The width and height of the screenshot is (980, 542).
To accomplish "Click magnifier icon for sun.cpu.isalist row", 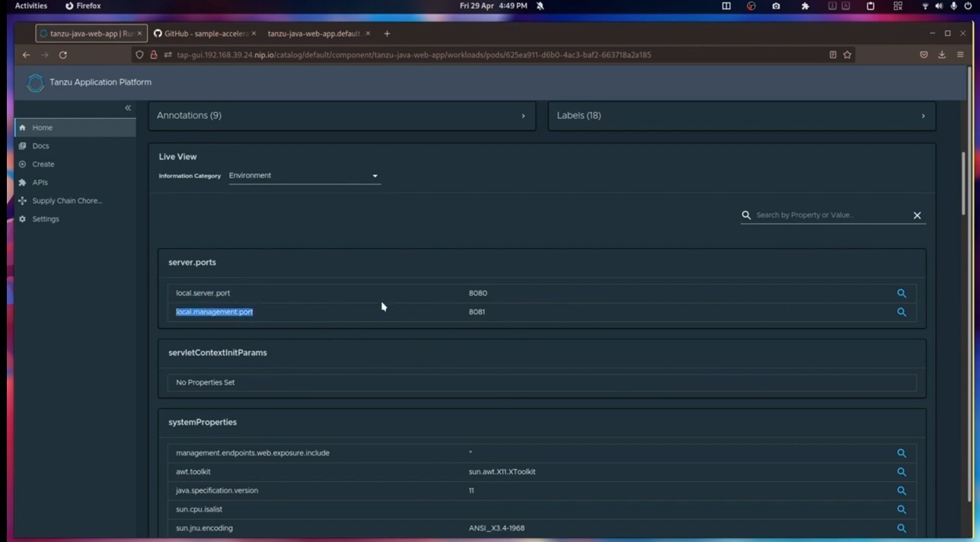I will [x=902, y=509].
